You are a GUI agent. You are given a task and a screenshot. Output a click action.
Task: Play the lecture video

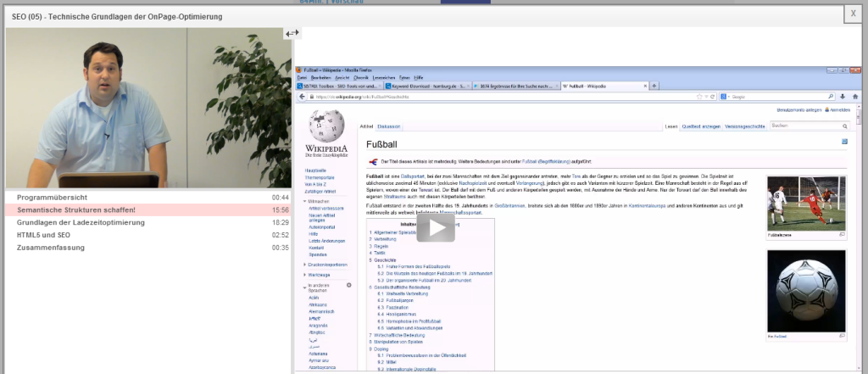click(x=436, y=228)
